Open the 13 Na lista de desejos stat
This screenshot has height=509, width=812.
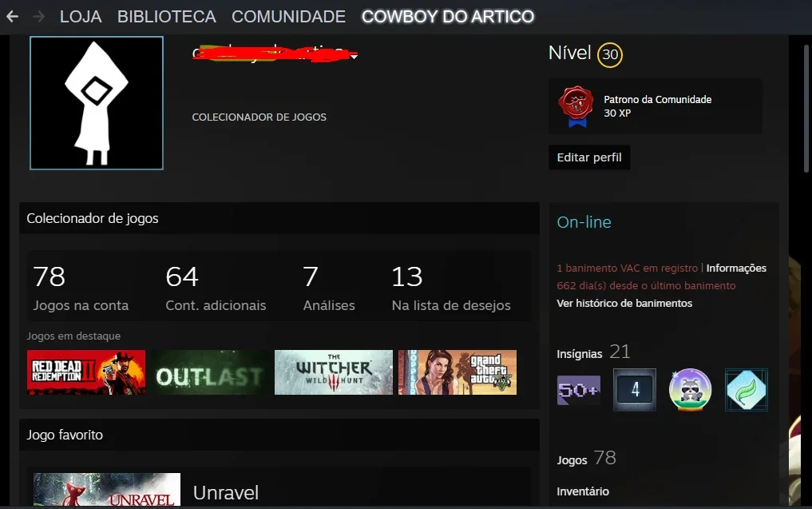click(451, 288)
